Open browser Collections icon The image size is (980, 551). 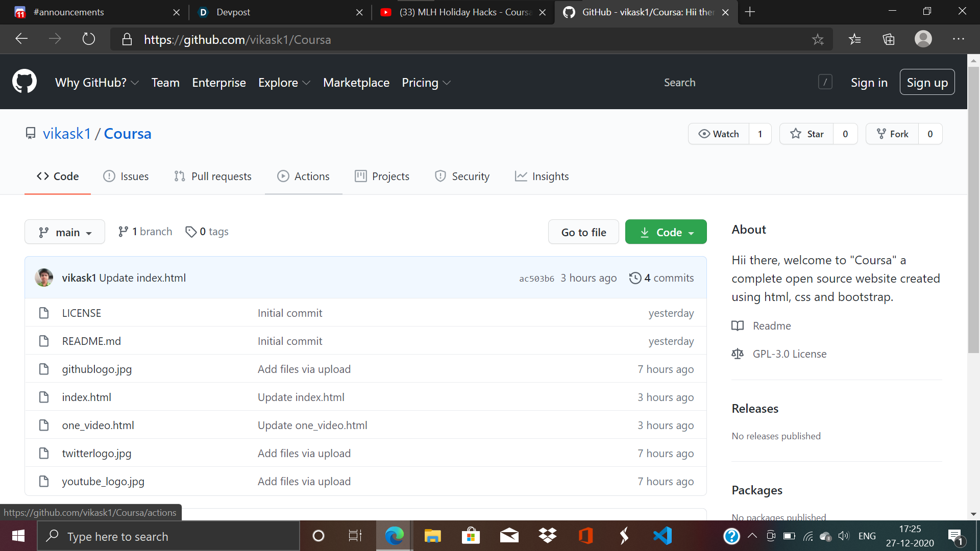(889, 39)
